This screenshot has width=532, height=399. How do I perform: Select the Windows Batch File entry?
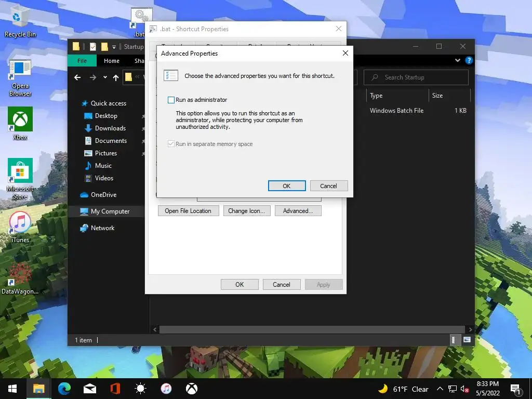(x=396, y=111)
